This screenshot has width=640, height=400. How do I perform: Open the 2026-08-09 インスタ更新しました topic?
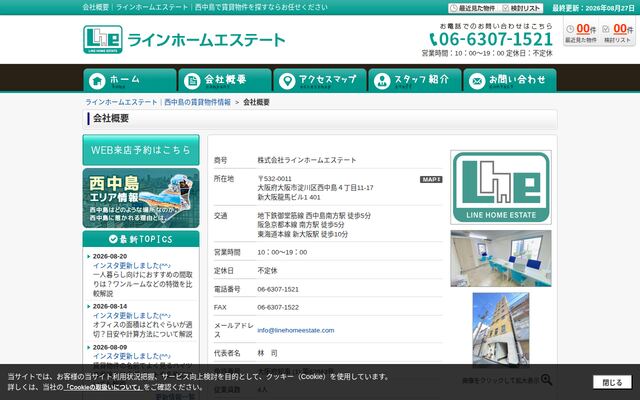click(x=131, y=356)
